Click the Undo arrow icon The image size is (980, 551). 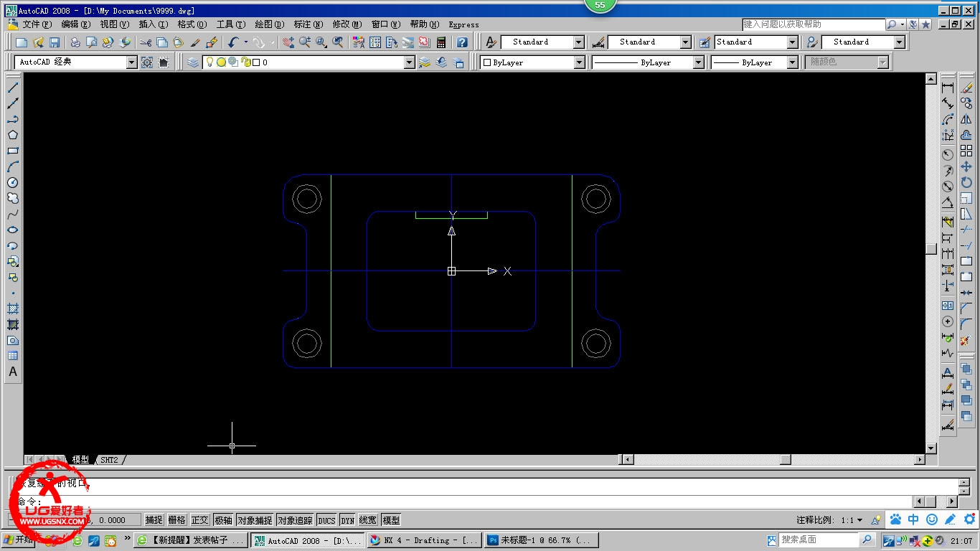click(x=232, y=42)
